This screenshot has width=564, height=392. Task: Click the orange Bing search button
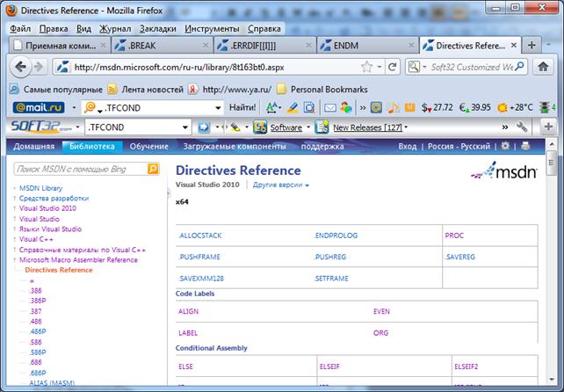click(x=153, y=169)
